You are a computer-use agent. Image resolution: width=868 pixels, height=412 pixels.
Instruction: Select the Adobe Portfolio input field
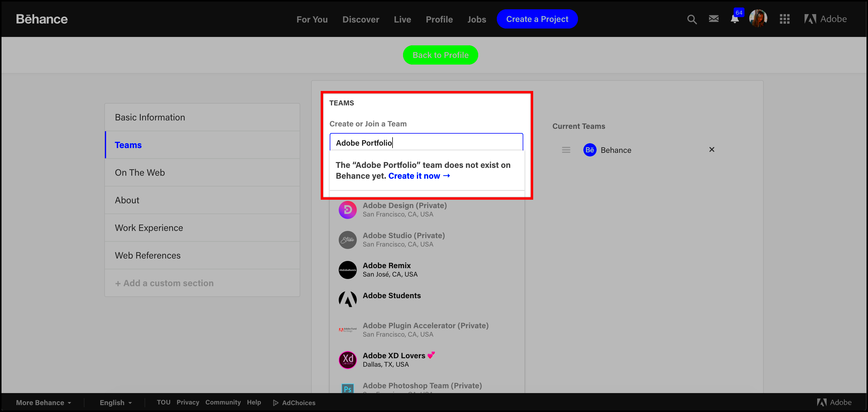pyautogui.click(x=427, y=142)
